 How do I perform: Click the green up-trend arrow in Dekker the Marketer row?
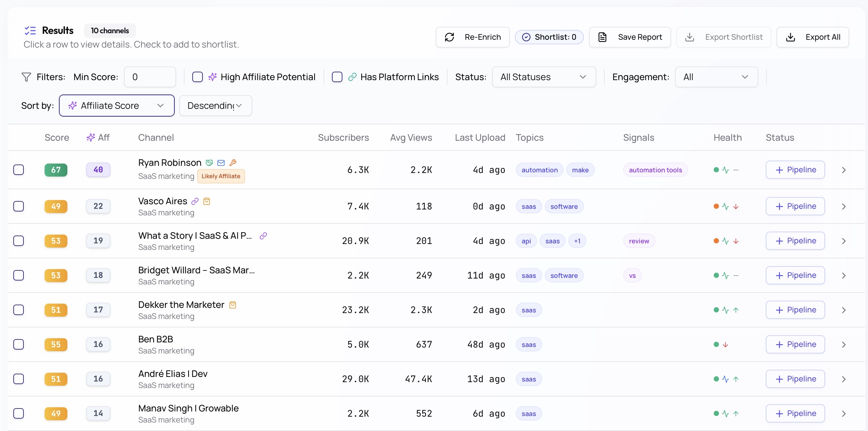tap(736, 310)
